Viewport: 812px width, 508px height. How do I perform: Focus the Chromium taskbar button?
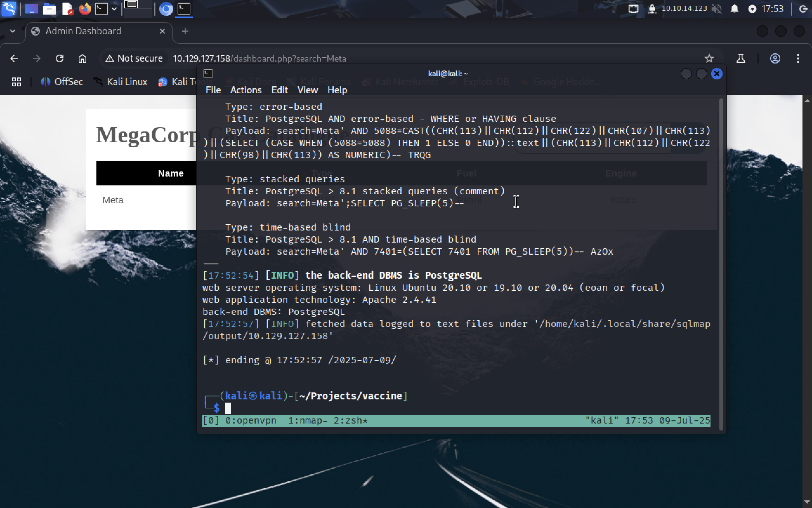166,9
